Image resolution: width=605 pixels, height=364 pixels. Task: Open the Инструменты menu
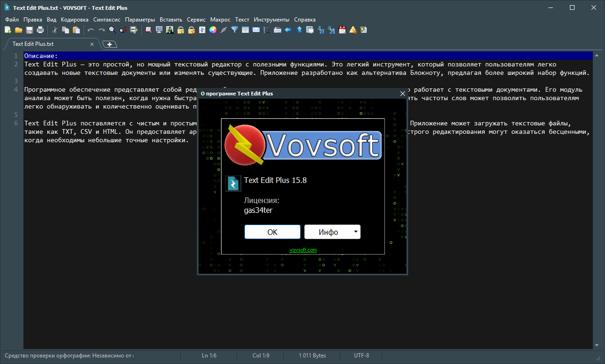point(272,20)
